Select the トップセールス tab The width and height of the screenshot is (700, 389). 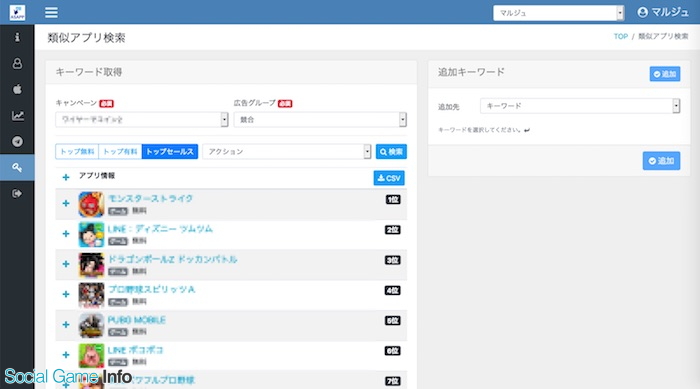click(170, 152)
